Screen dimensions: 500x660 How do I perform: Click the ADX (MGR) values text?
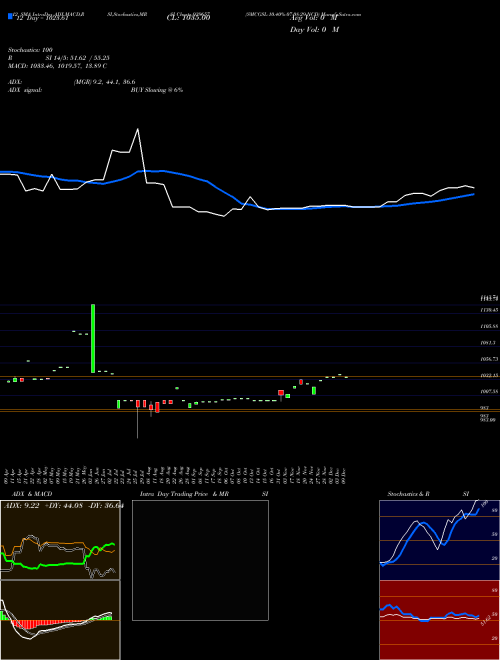click(104, 82)
